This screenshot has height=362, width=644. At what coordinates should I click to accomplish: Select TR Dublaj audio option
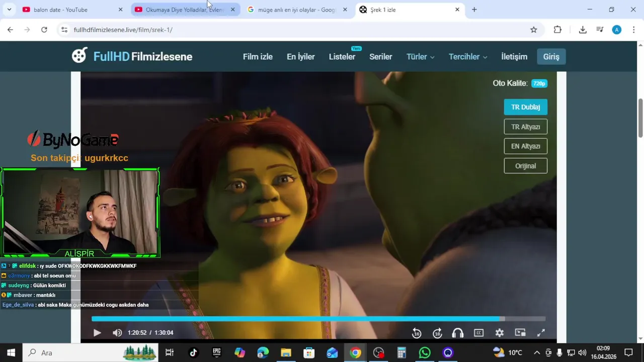[525, 107]
